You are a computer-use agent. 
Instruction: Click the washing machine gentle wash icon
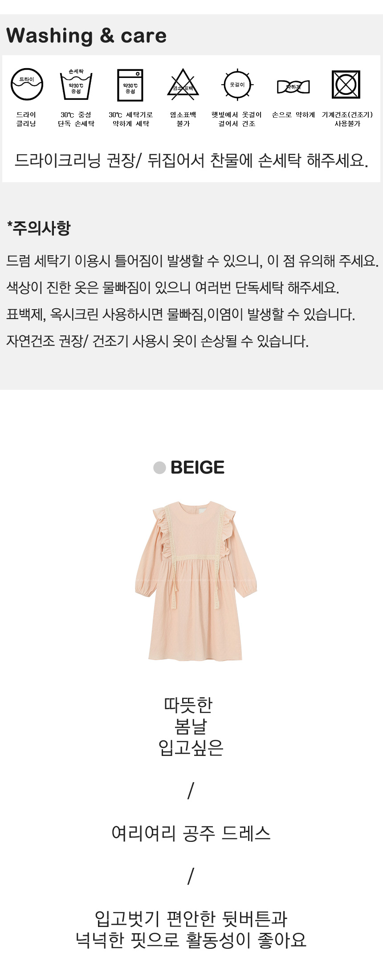(x=130, y=85)
